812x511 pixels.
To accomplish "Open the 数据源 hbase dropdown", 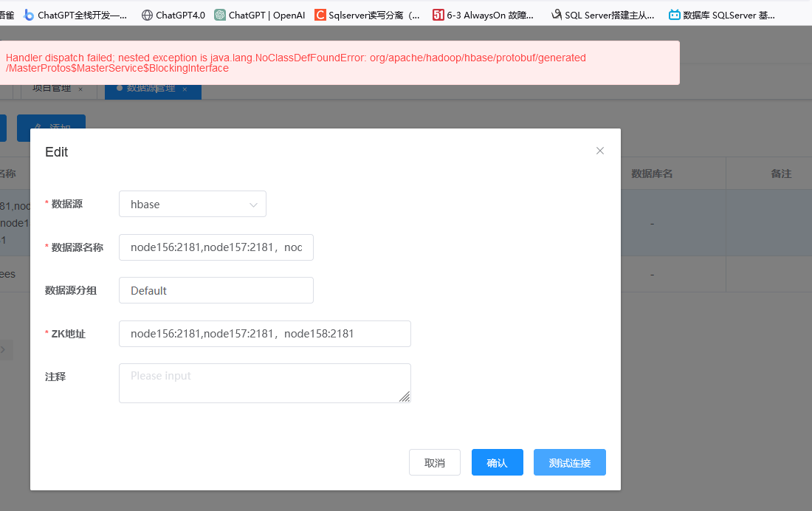I will (x=192, y=205).
